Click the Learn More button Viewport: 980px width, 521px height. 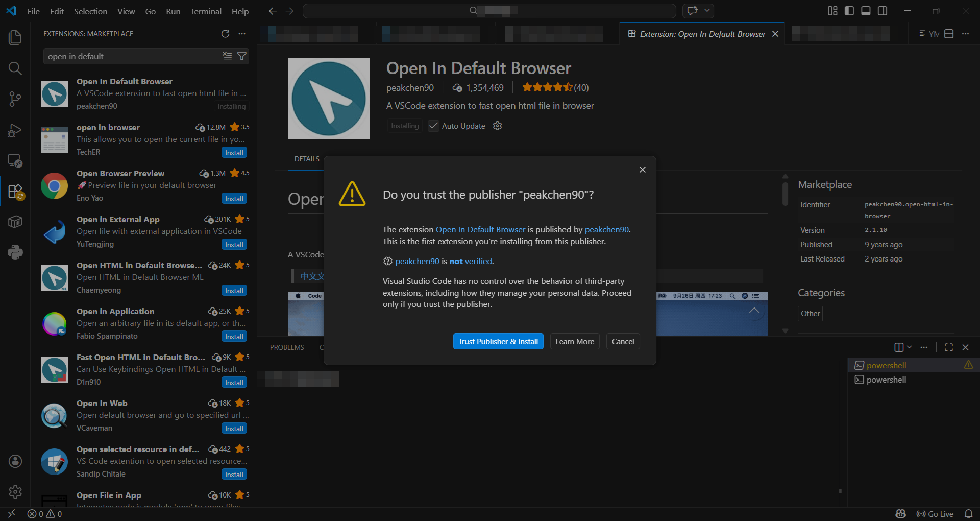(574, 342)
